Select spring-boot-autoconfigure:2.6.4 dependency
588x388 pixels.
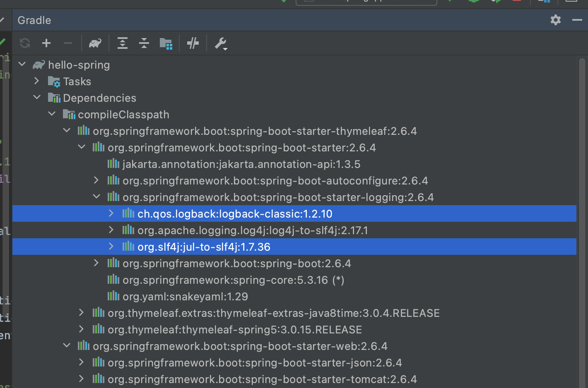point(294,181)
